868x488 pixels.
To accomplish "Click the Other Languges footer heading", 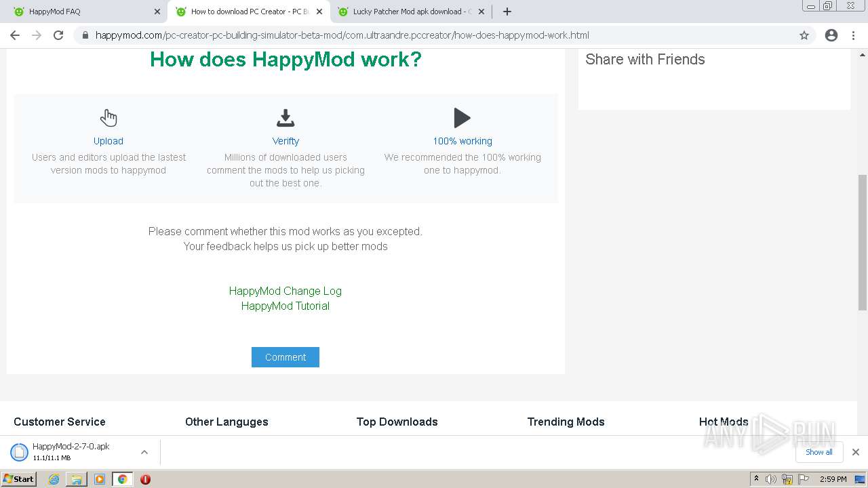I will pyautogui.click(x=226, y=422).
